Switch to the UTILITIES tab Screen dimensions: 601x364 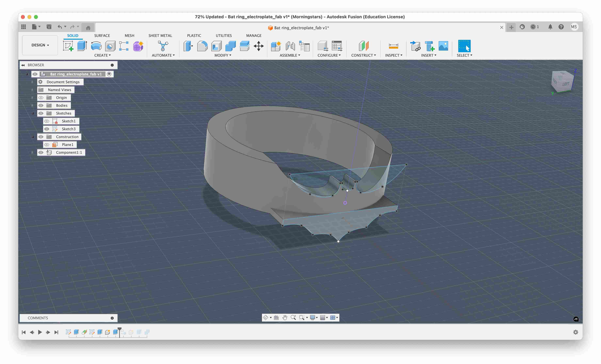coord(224,36)
